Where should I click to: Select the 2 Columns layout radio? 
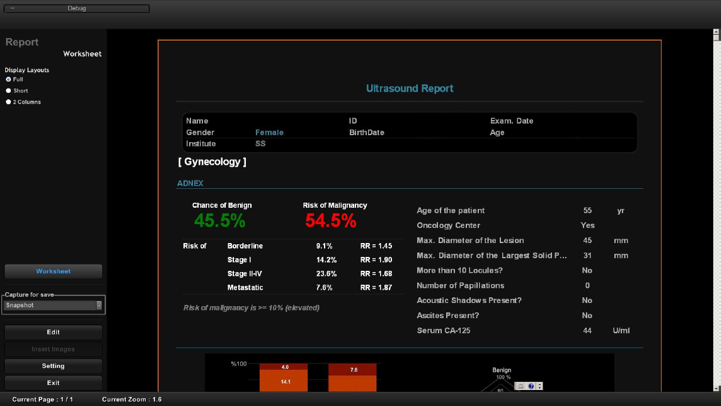click(x=8, y=102)
